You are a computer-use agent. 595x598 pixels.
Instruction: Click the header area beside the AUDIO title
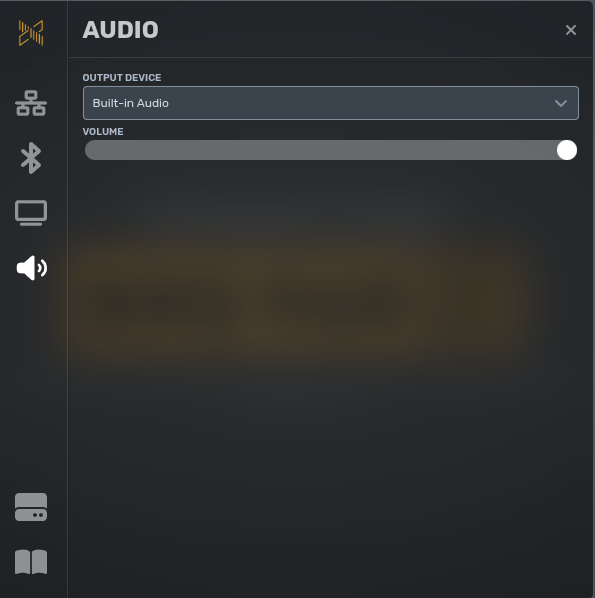click(359, 30)
